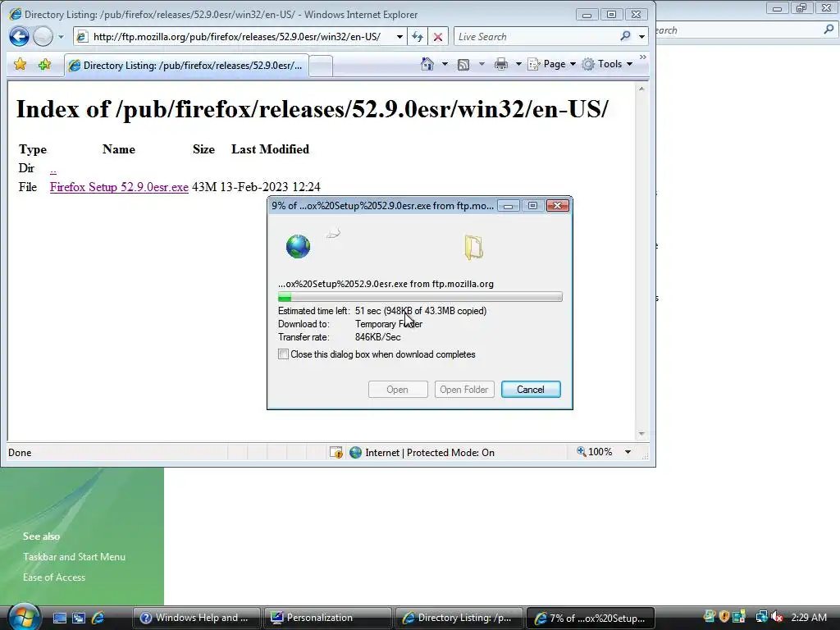Click the Internet zone globe icon
840x630 pixels.
[355, 453]
